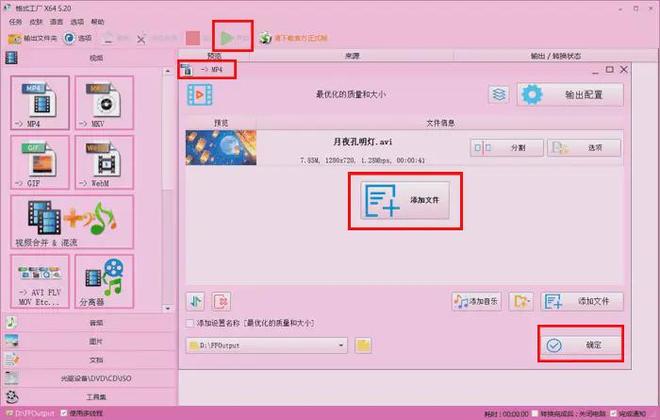Toggle the use multithreading checkbox (使用多线程)
This screenshot has height=420, width=660.
[64, 413]
